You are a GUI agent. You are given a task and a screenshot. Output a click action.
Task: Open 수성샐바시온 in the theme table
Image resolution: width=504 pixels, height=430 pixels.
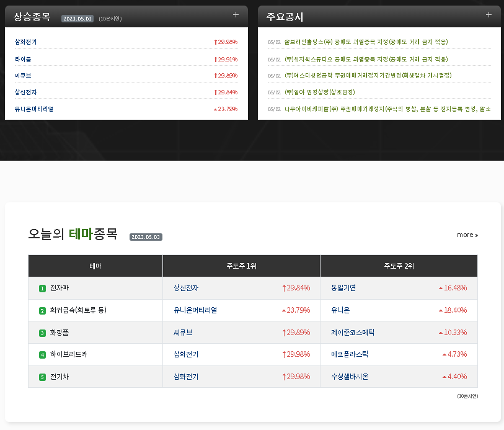350,376
